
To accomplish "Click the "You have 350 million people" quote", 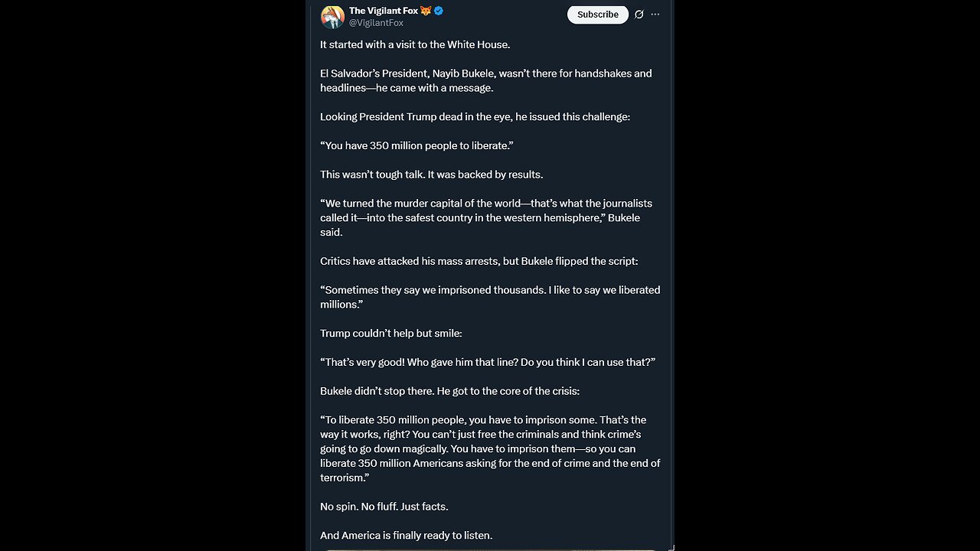I will tap(416, 145).
